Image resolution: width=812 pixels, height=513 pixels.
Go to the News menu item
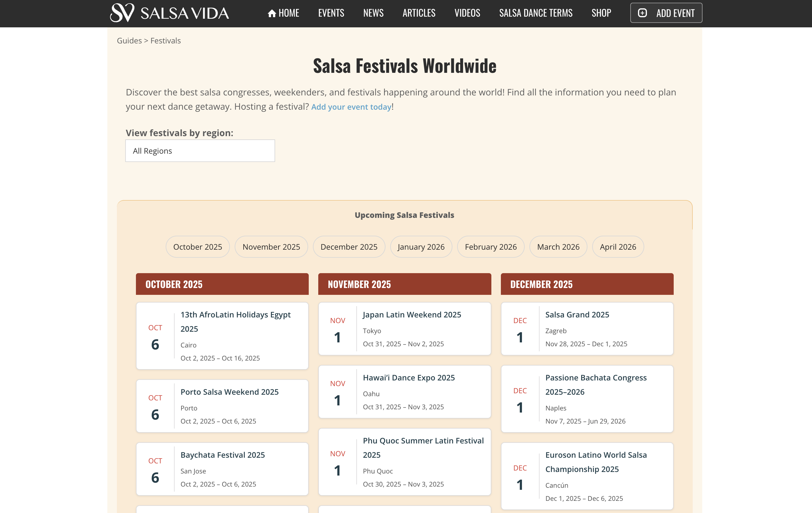[x=373, y=13]
